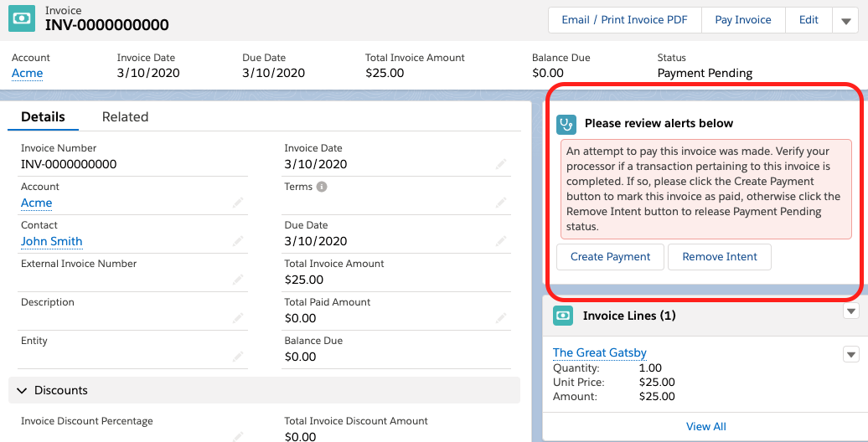Open the John Smith contact link
The width and height of the screenshot is (868, 442).
pos(52,241)
